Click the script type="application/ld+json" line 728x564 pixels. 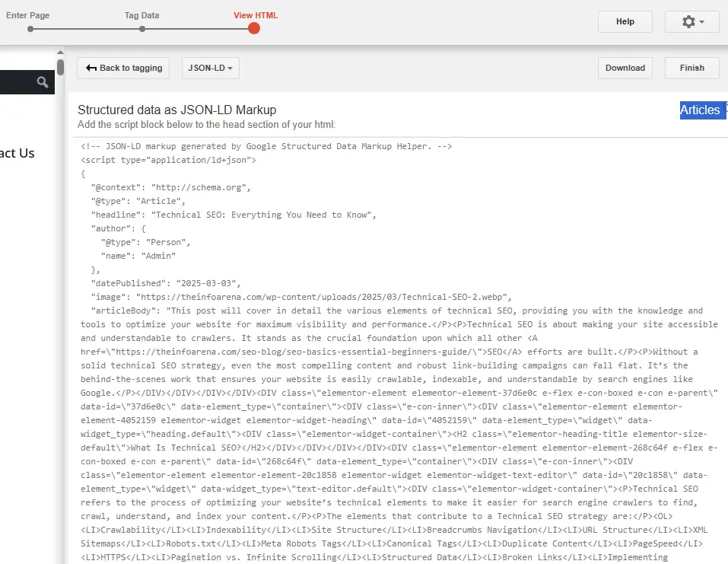click(x=168, y=160)
